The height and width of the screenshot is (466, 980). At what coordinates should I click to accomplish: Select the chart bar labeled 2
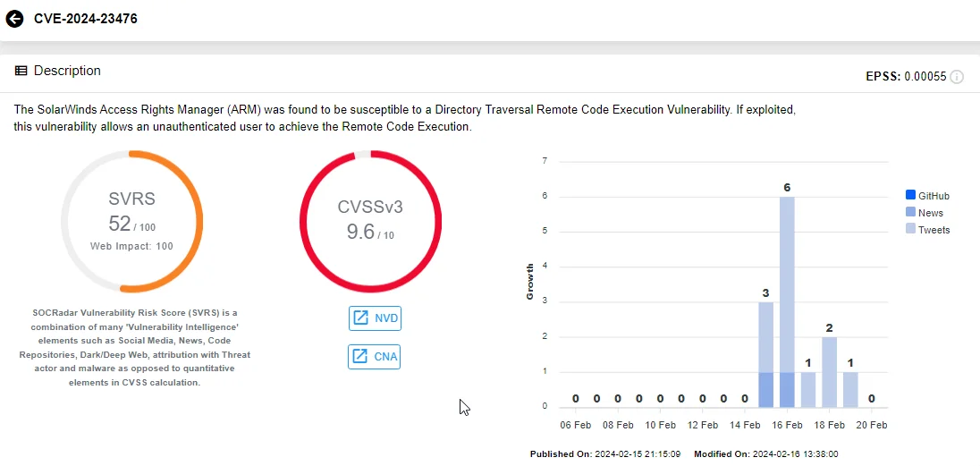tap(830, 372)
